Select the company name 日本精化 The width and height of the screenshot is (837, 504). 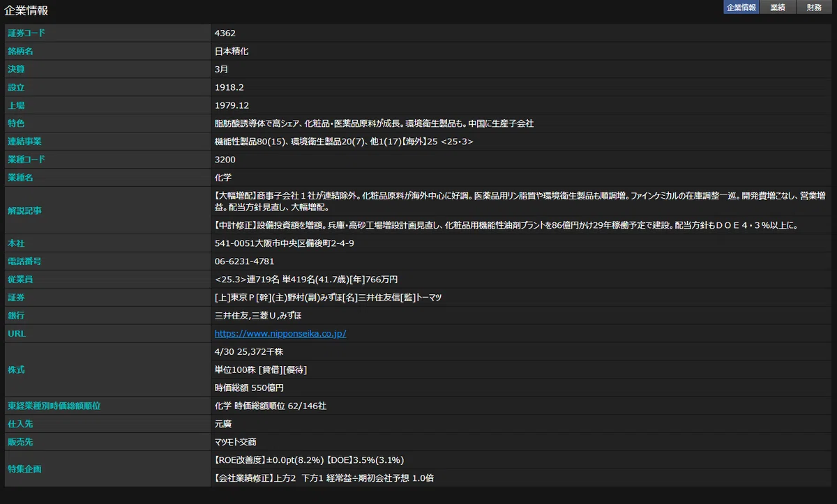(x=232, y=51)
